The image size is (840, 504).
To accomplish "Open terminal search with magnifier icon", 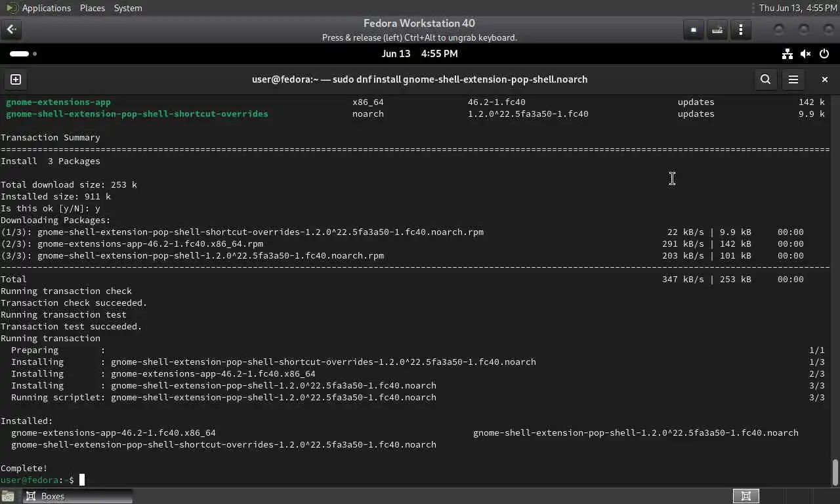I will 765,79.
